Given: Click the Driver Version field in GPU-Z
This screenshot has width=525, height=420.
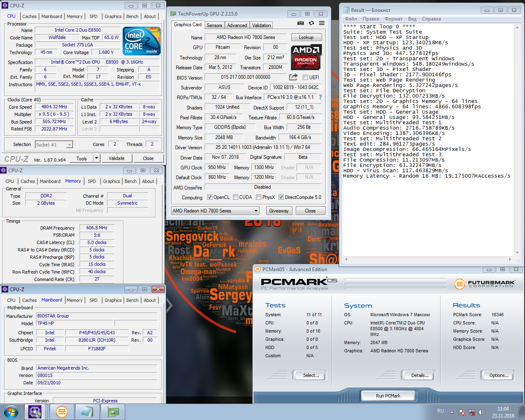Looking at the screenshot, I should pyautogui.click(x=262, y=147).
